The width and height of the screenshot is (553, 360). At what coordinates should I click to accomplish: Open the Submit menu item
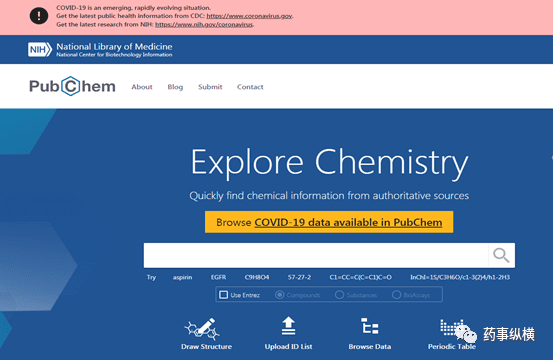[x=210, y=87]
